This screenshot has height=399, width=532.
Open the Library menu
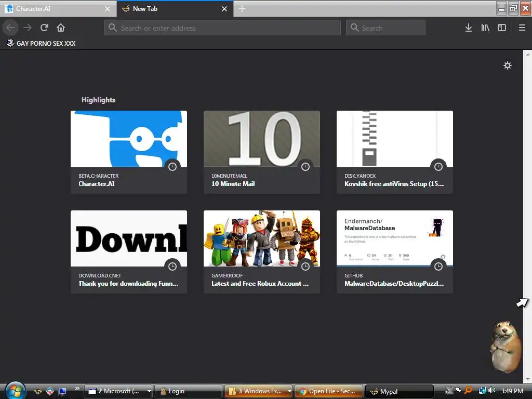(x=485, y=28)
